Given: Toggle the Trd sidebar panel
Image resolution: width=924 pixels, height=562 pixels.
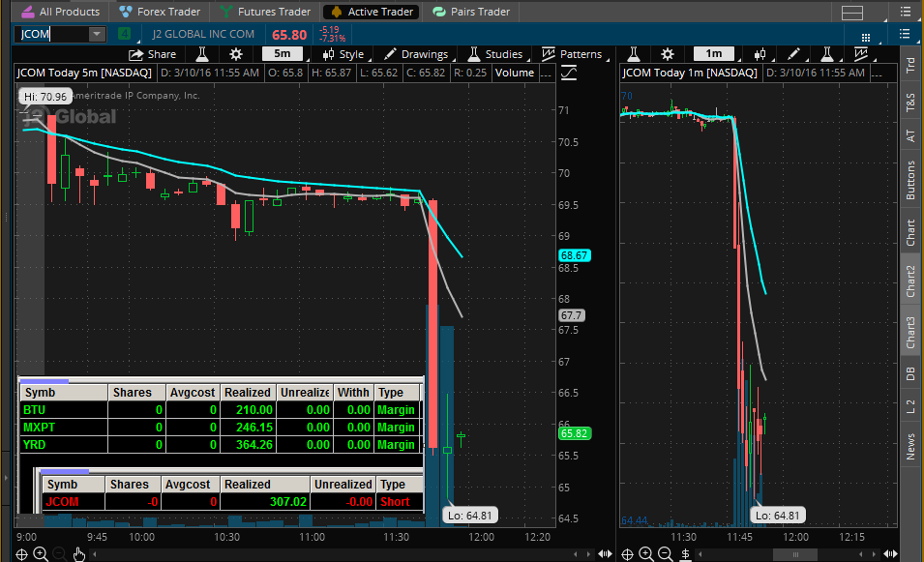Looking at the screenshot, I should click(911, 66).
